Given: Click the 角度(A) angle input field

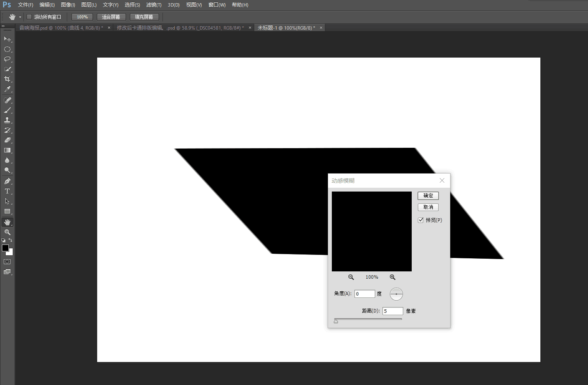Looking at the screenshot, I should coord(364,293).
